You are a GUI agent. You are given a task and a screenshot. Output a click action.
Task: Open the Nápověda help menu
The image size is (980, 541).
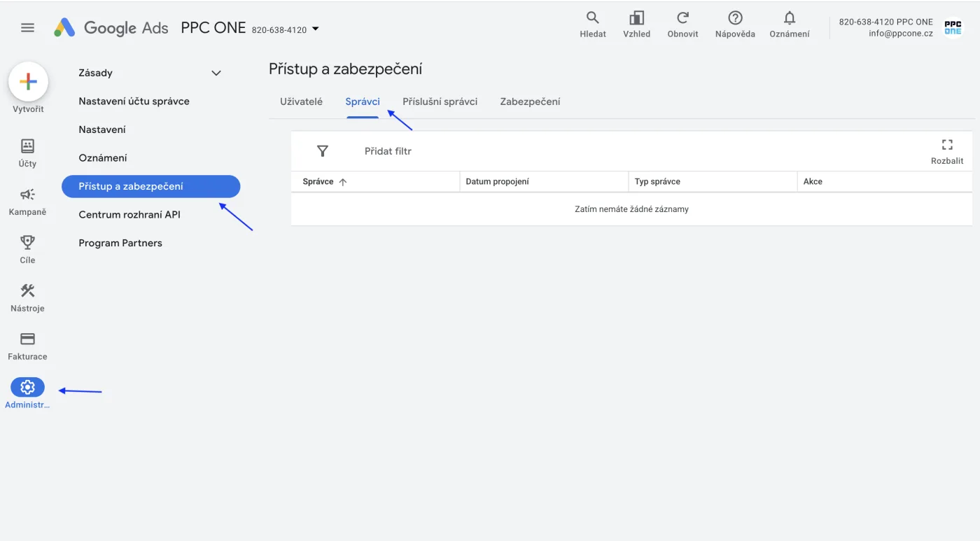point(735,24)
